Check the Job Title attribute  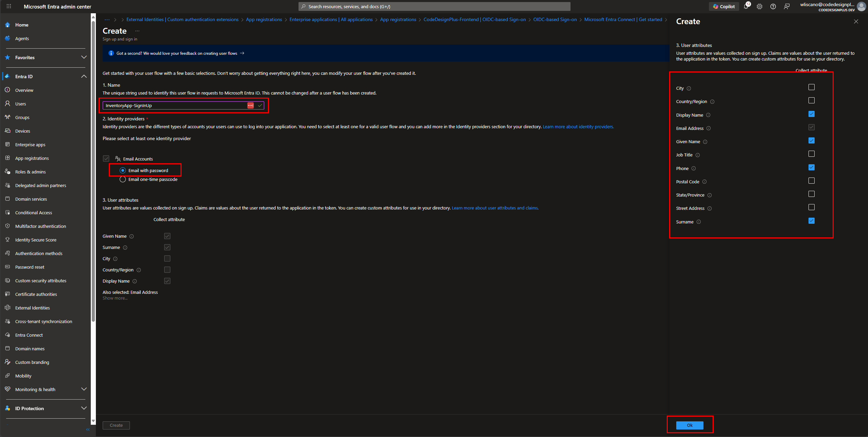coord(812,154)
